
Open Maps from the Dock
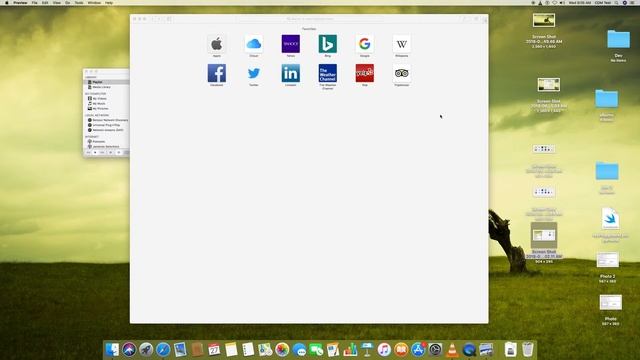point(265,350)
